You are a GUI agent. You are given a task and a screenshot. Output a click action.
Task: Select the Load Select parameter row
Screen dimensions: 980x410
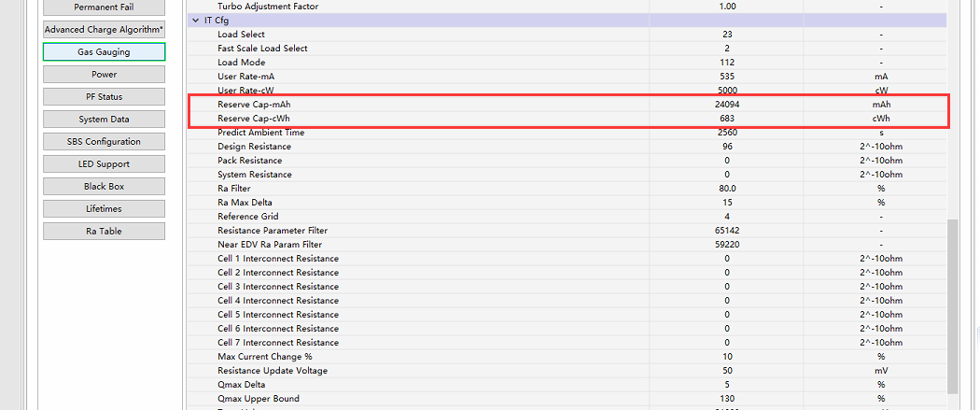pos(567,35)
